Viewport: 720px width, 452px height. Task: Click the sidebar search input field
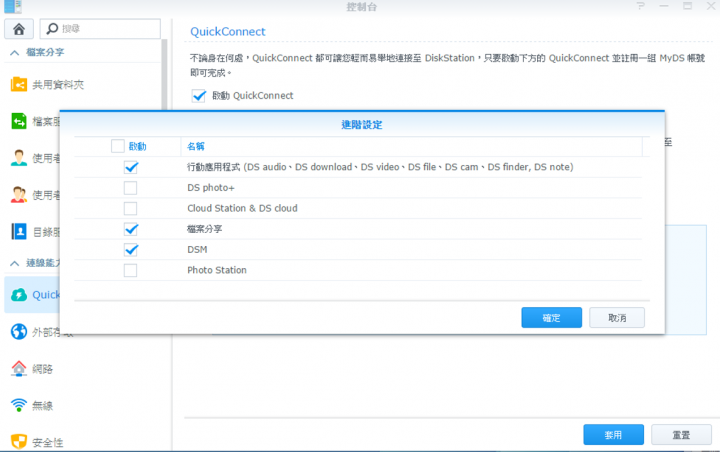point(100,29)
